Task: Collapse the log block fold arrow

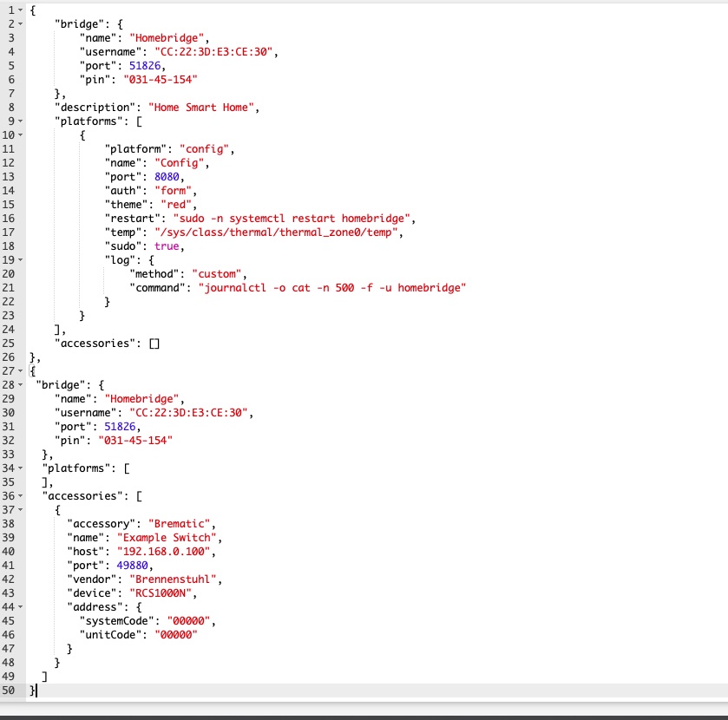Action: tap(21, 259)
